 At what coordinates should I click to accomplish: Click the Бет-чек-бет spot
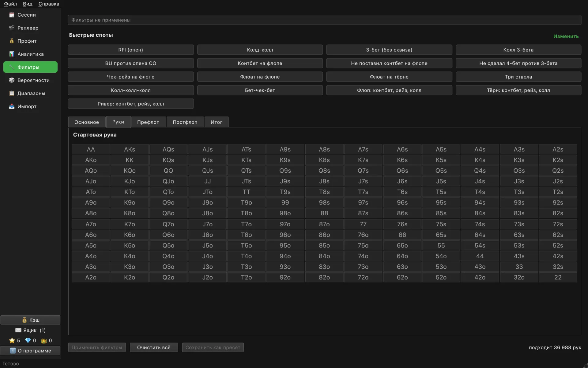point(260,90)
